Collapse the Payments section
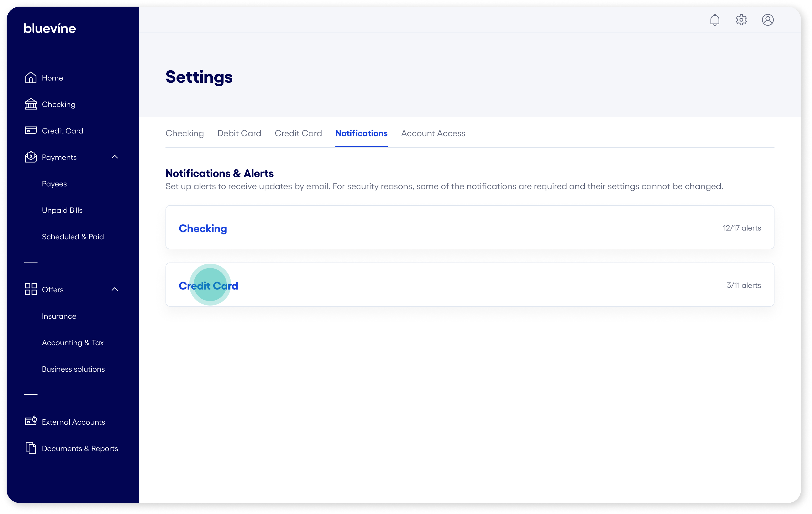Viewport: 812px width, 514px height. point(115,157)
